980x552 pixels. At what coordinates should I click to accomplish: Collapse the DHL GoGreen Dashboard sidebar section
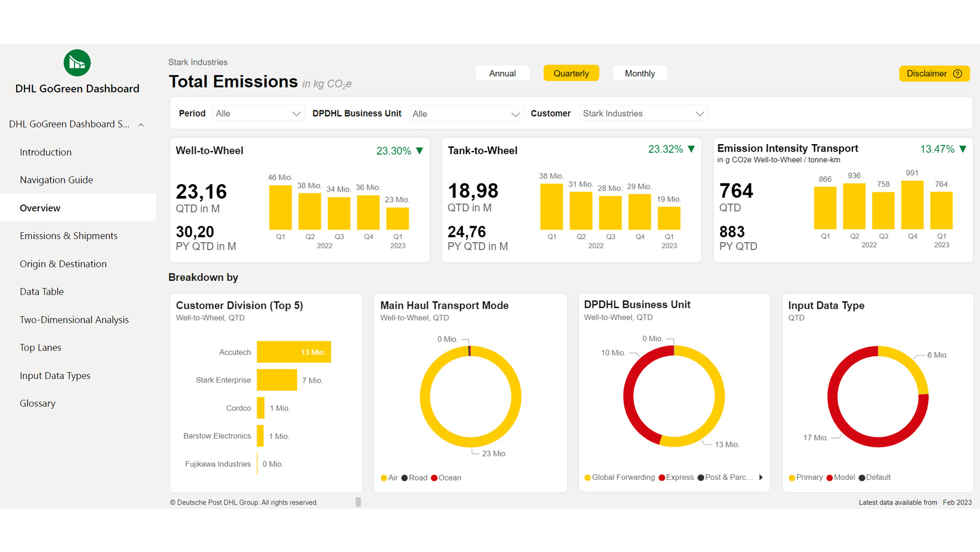click(141, 125)
